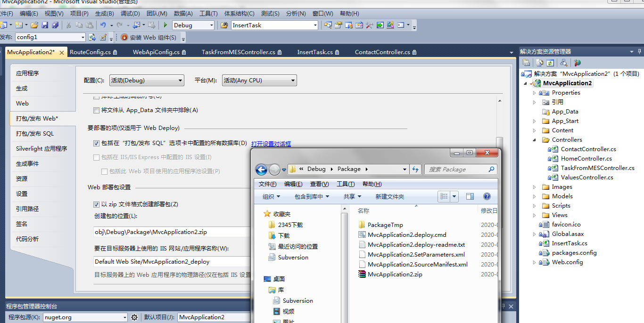The image size is (644, 323).
Task: Click ASP.NET Configuration icon in Solution Explorer
Action: [x=577, y=62]
